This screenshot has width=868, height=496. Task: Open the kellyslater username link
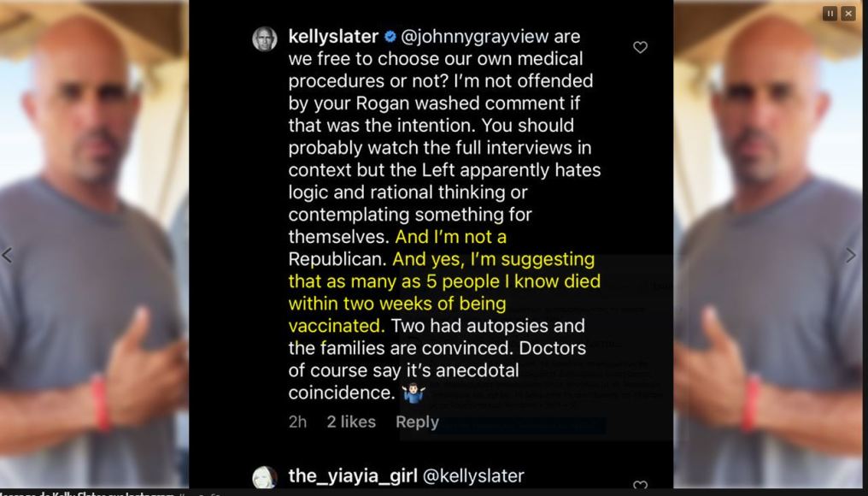pyautogui.click(x=333, y=37)
